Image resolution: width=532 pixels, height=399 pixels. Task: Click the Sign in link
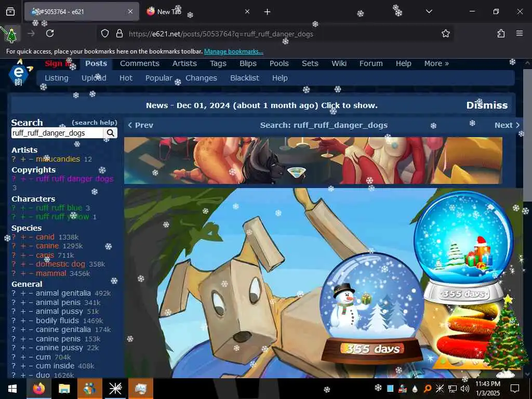point(58,63)
